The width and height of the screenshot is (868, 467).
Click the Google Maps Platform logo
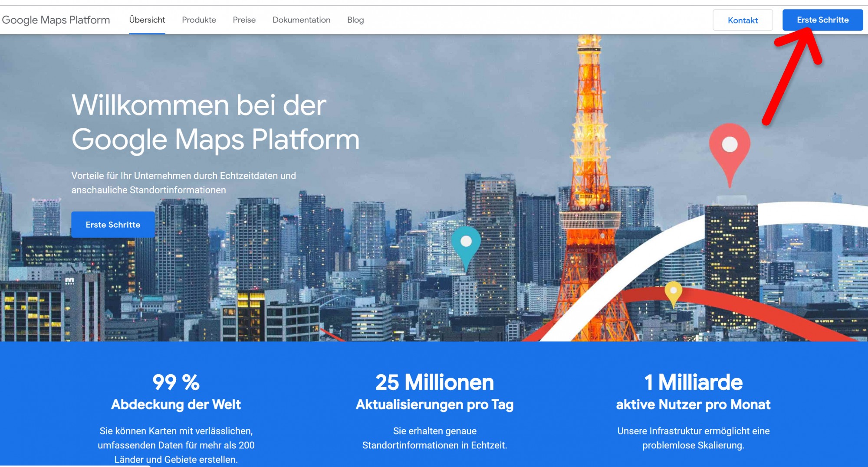coord(56,20)
